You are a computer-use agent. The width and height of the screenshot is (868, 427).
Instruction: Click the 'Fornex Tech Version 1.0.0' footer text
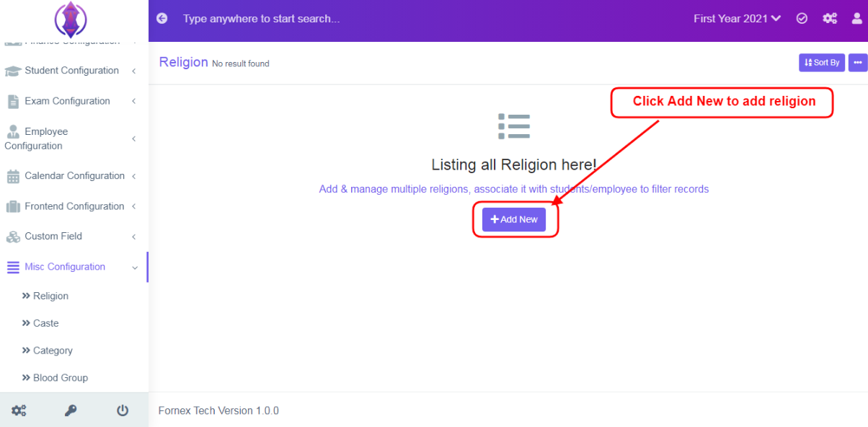click(218, 410)
